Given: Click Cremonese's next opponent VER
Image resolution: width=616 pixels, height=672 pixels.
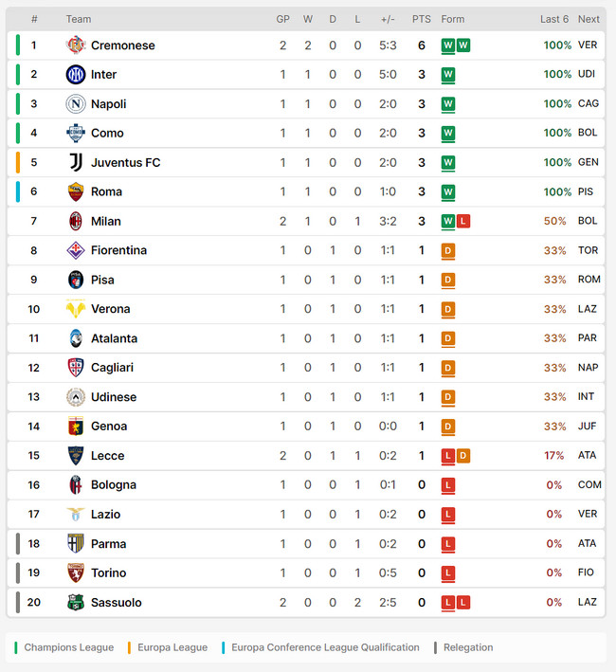Looking at the screenshot, I should (x=588, y=45).
